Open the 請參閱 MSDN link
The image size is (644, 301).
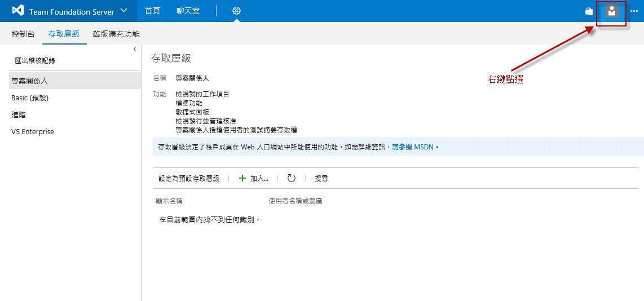point(414,147)
